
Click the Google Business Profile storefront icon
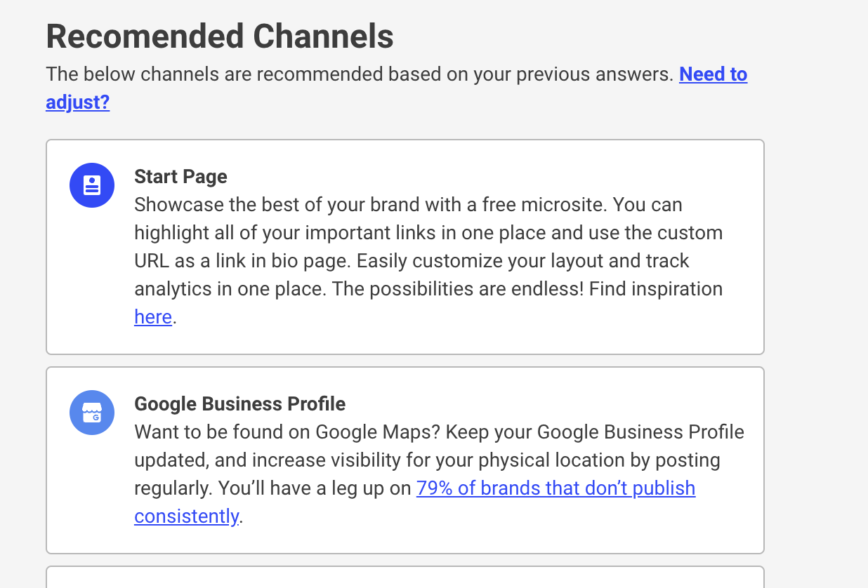tap(92, 413)
